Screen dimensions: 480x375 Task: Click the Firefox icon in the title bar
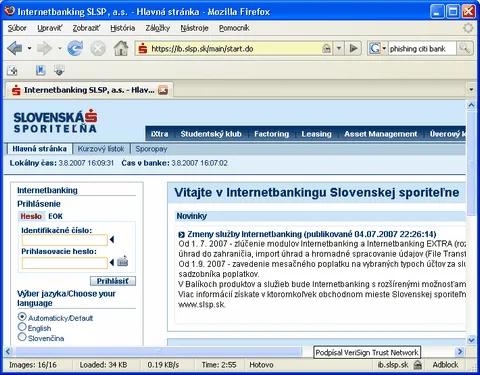[10, 11]
